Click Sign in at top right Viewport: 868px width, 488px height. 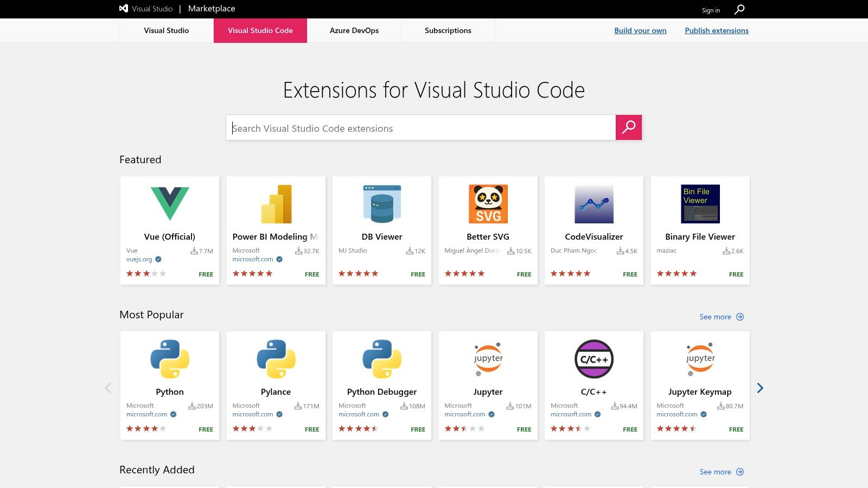pos(711,10)
